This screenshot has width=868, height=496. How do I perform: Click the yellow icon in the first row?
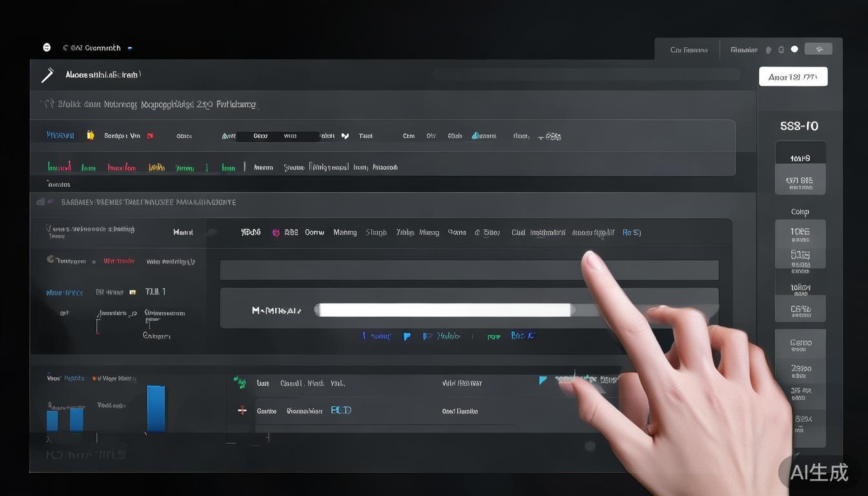click(x=90, y=136)
